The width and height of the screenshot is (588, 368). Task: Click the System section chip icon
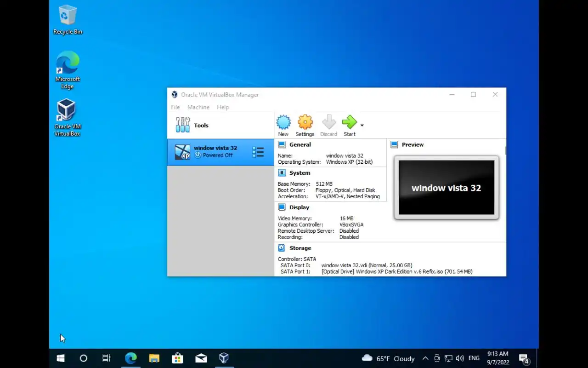click(x=282, y=173)
